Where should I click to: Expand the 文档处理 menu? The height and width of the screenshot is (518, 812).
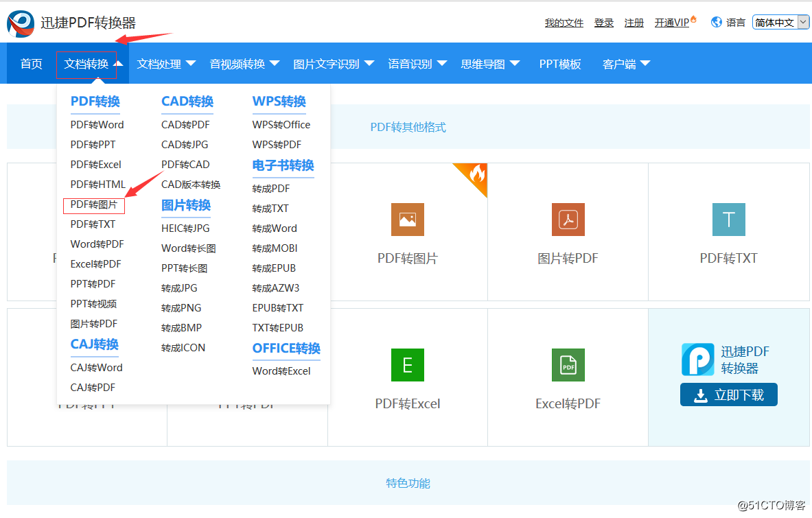[166, 64]
